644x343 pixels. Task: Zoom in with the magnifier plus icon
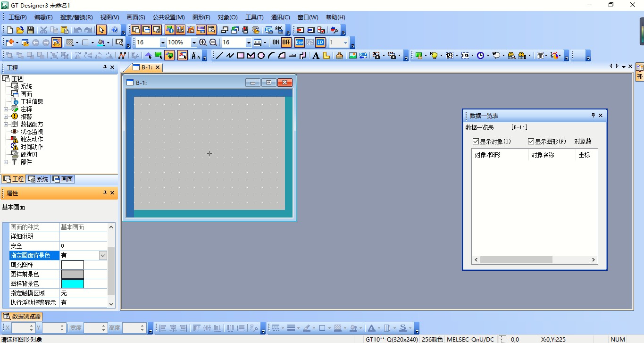[203, 42]
